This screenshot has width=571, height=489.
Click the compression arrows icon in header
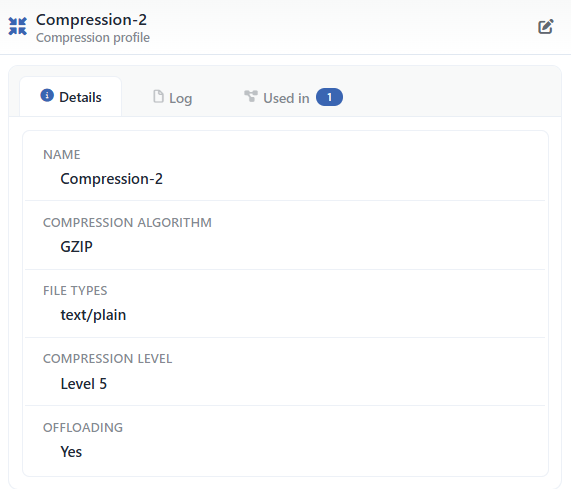click(17, 26)
